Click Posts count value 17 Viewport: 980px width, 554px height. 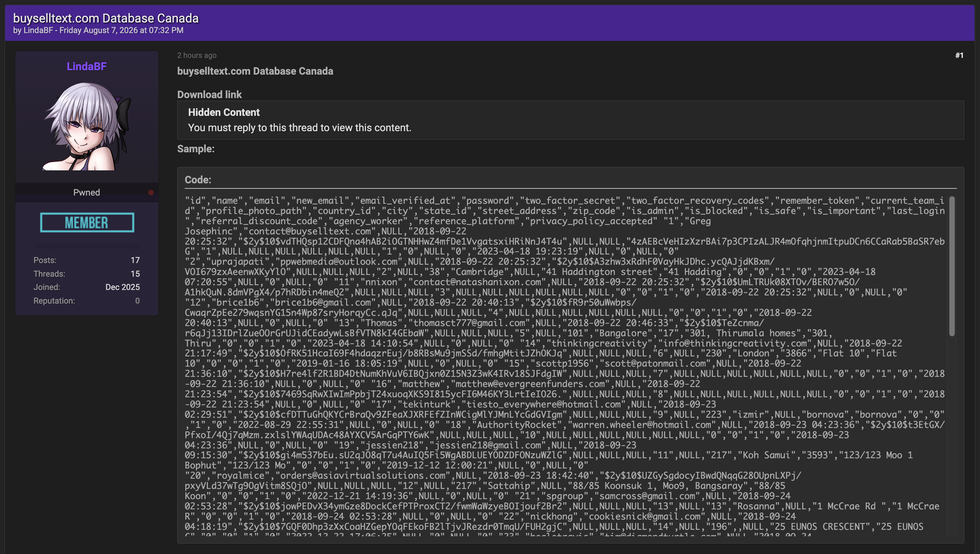coord(135,260)
